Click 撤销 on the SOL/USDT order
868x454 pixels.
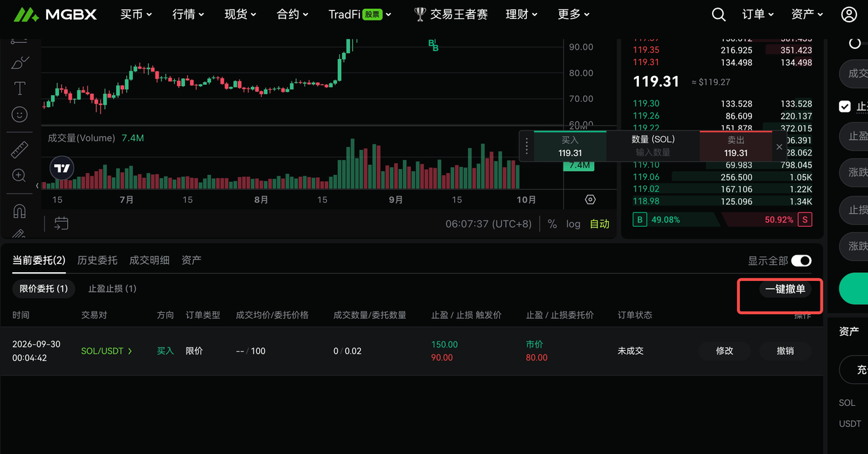[x=785, y=351]
